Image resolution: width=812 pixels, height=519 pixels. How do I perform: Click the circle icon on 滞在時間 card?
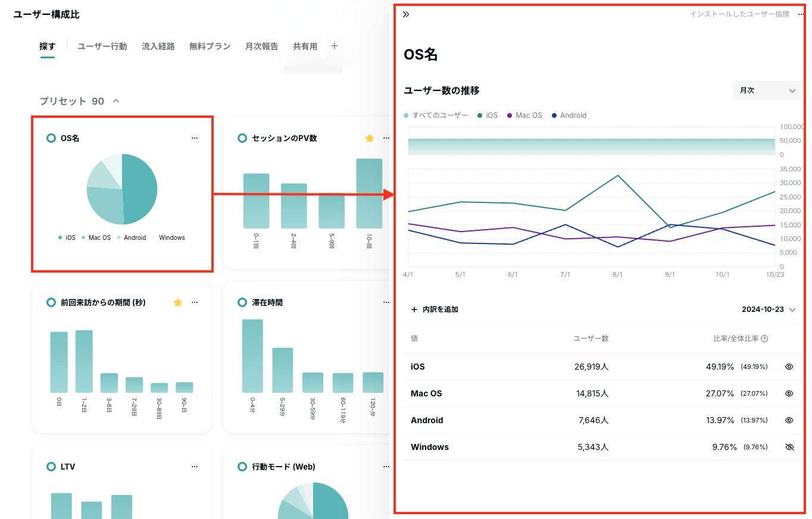tap(242, 302)
